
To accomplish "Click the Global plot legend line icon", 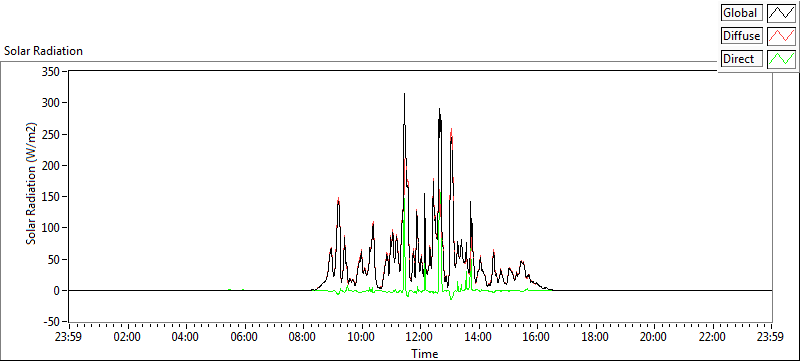I will click(x=781, y=13).
